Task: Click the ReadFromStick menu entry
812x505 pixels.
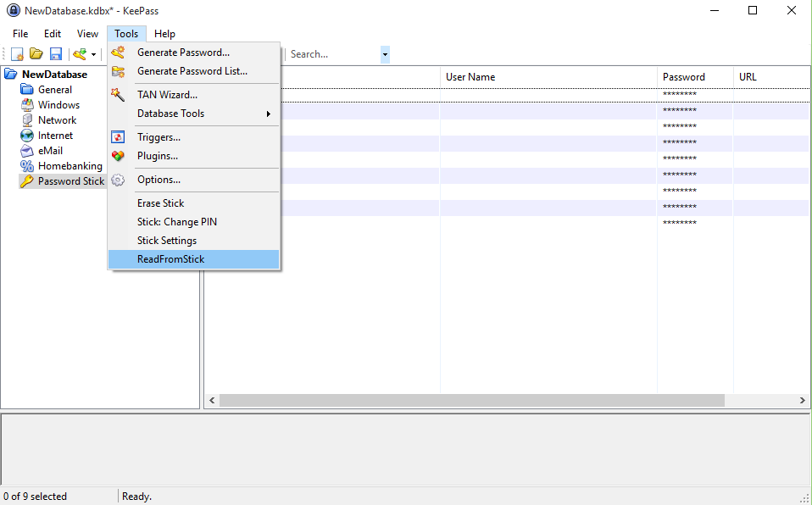Action: pos(194,259)
